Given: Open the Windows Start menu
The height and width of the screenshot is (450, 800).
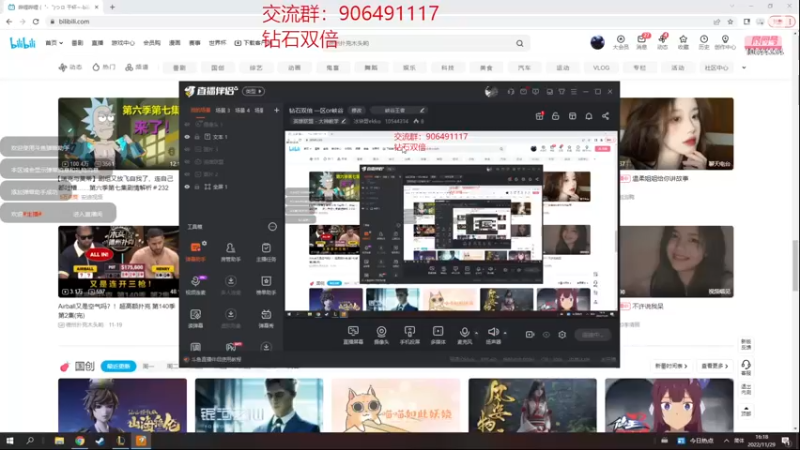Looking at the screenshot, I should (x=9, y=440).
